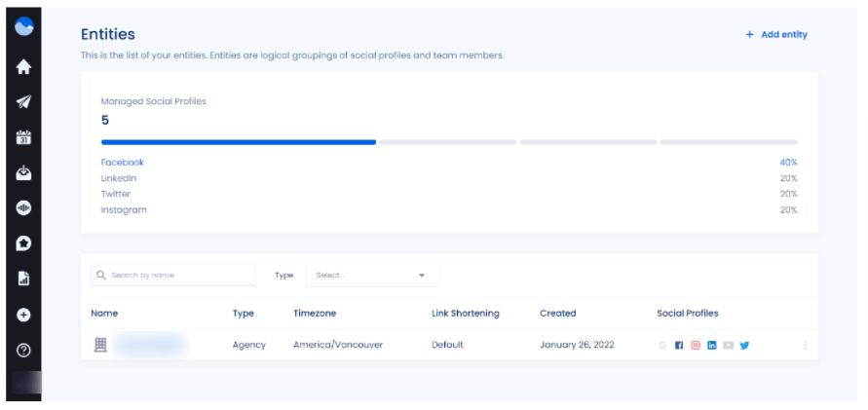This screenshot has height=410, width=868.
Task: Click the Facebook link in Managed Social Profiles
Action: [x=122, y=163]
